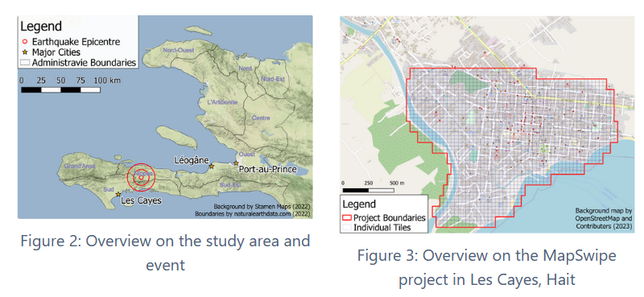Click the Nord-Ouest region label
Screen dimensions: 644x297
(x=179, y=50)
